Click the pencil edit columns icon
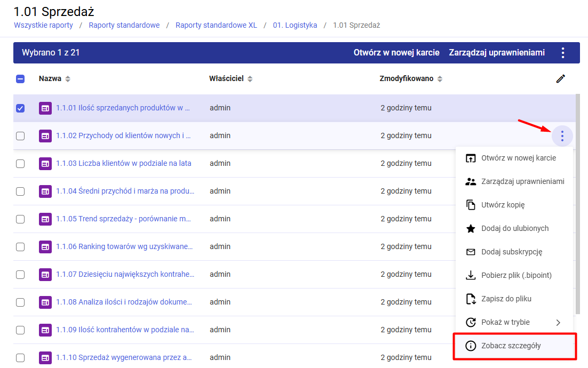 point(560,79)
